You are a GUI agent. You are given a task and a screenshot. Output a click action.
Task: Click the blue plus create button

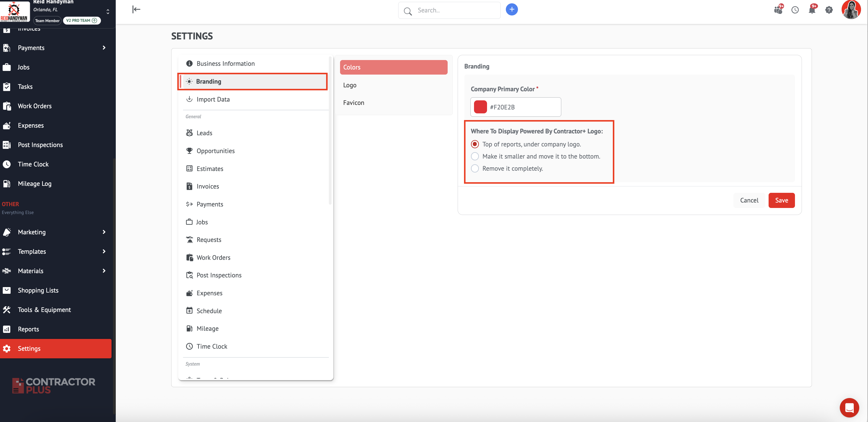tap(512, 9)
